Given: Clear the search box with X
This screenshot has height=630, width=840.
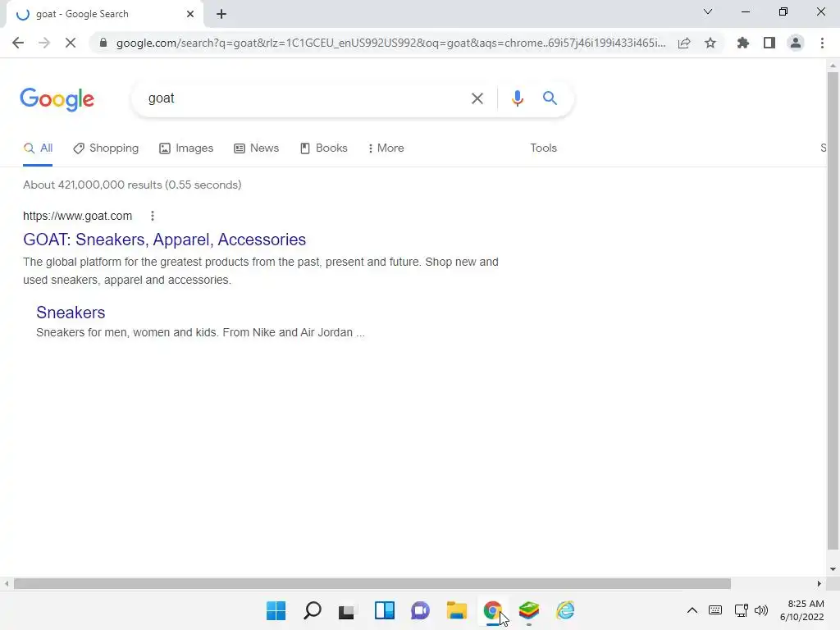Looking at the screenshot, I should 477,98.
